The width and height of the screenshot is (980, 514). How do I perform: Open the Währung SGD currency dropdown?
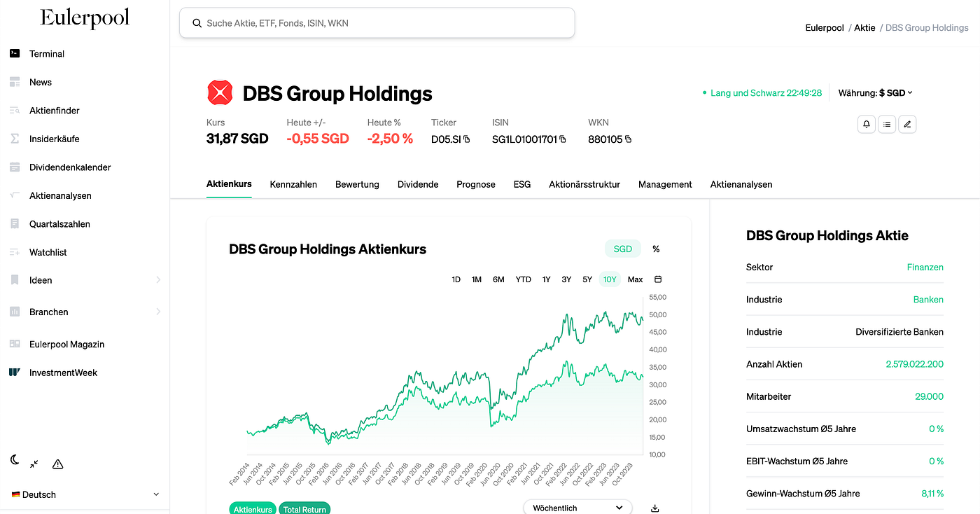[876, 92]
